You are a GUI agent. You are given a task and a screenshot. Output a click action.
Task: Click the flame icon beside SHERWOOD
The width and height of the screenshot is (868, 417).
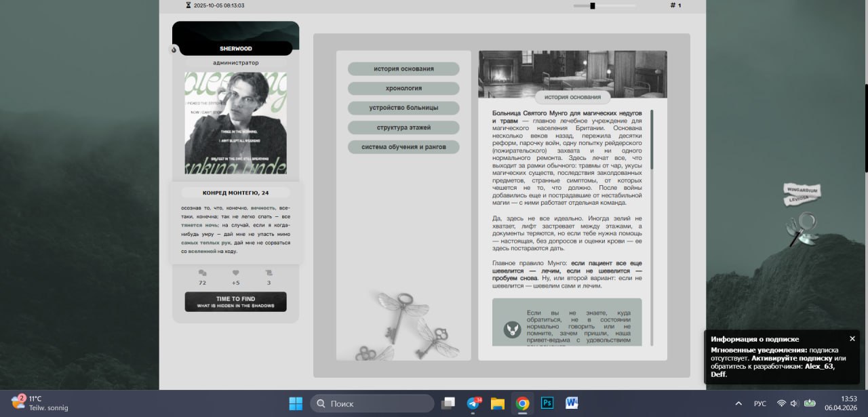pyautogui.click(x=174, y=49)
